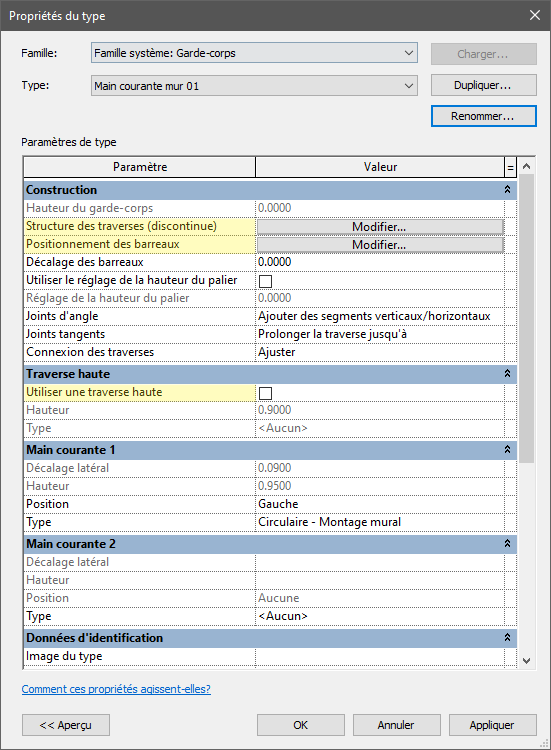Image resolution: width=551 pixels, height=750 pixels.
Task: Collapse the Main courante 2 section chevron
Action: click(x=507, y=544)
